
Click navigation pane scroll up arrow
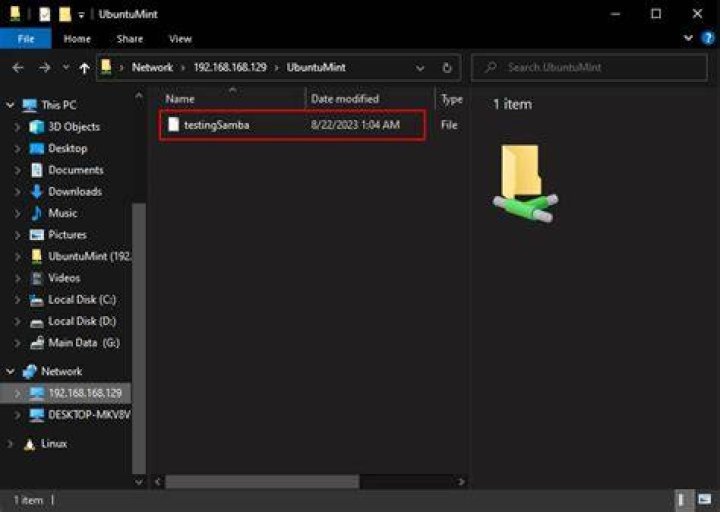[139, 96]
